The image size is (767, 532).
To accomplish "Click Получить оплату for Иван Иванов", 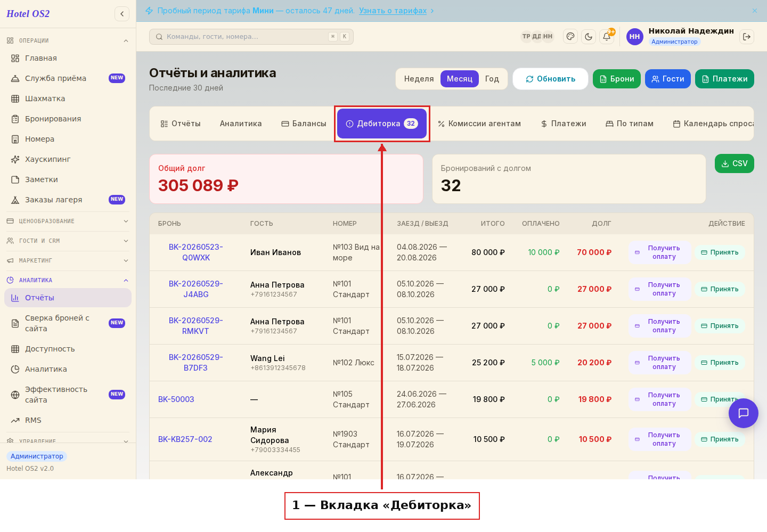I will click(x=660, y=252).
